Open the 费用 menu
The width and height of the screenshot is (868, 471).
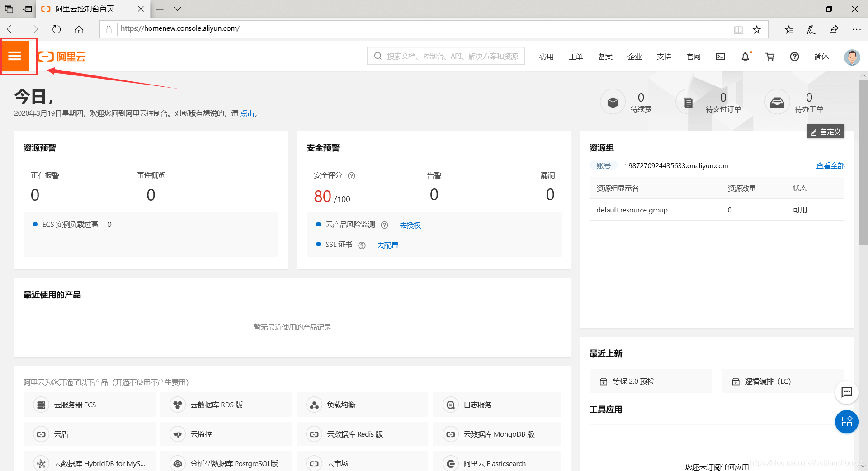tap(546, 57)
